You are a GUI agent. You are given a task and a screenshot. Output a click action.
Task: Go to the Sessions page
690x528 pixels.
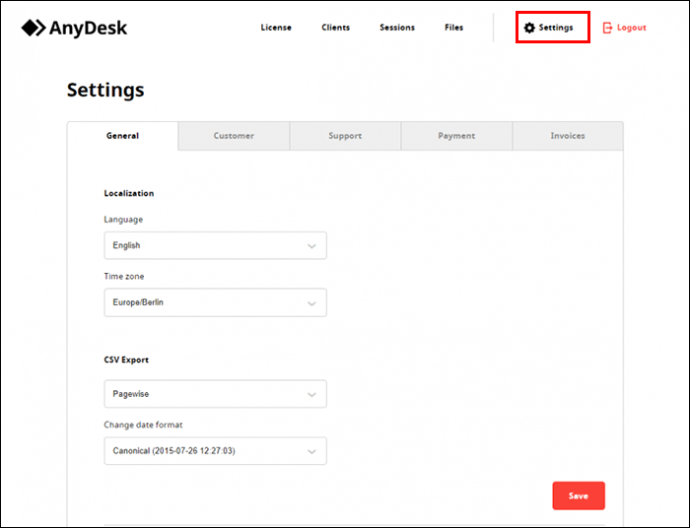click(397, 27)
